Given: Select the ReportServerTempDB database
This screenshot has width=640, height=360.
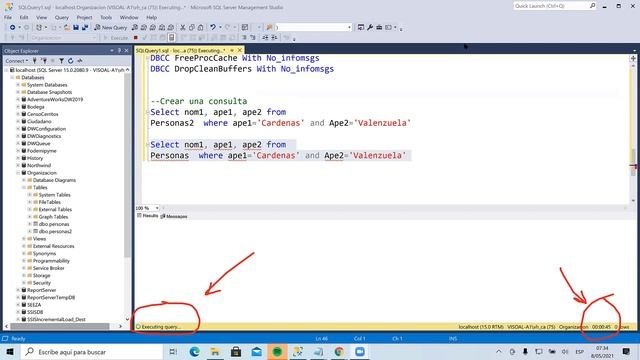Looking at the screenshot, I should tap(51, 298).
